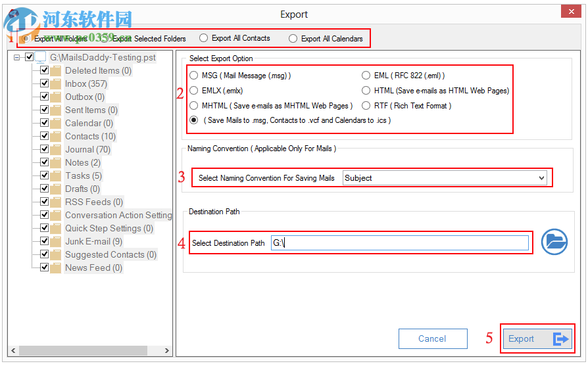Click the scroll right arrow in tree
The width and height of the screenshot is (588, 370).
pos(167,350)
